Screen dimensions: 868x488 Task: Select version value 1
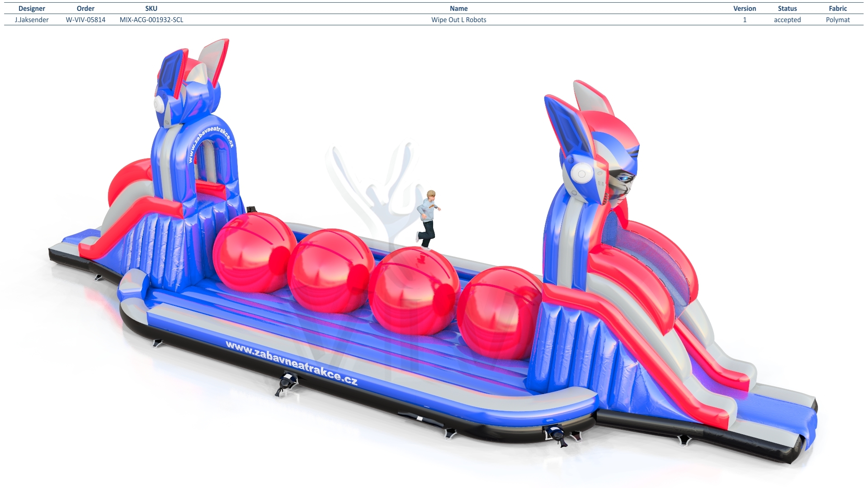tap(745, 20)
